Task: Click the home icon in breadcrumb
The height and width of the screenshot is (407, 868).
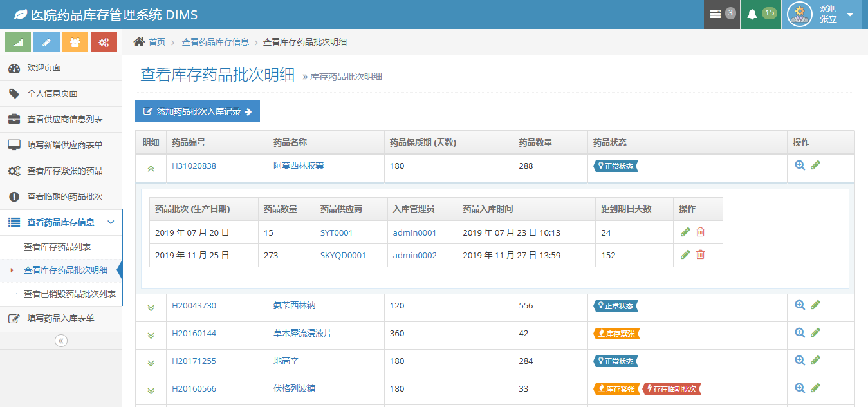Action: point(139,42)
